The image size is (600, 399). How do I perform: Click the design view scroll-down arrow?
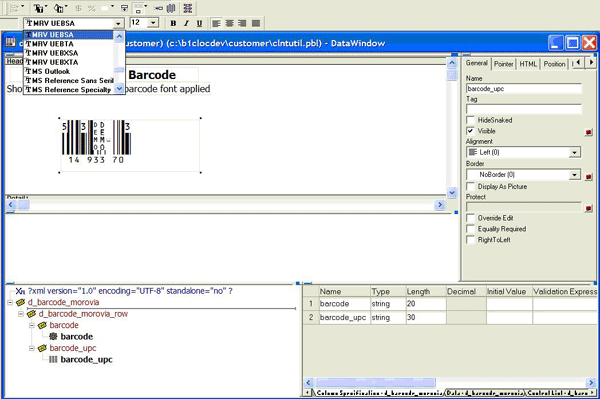tap(452, 192)
